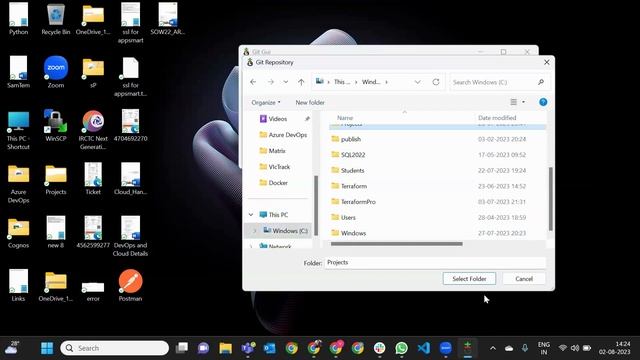Select Videos in navigation pane
The image size is (640, 360).
coord(278,119)
